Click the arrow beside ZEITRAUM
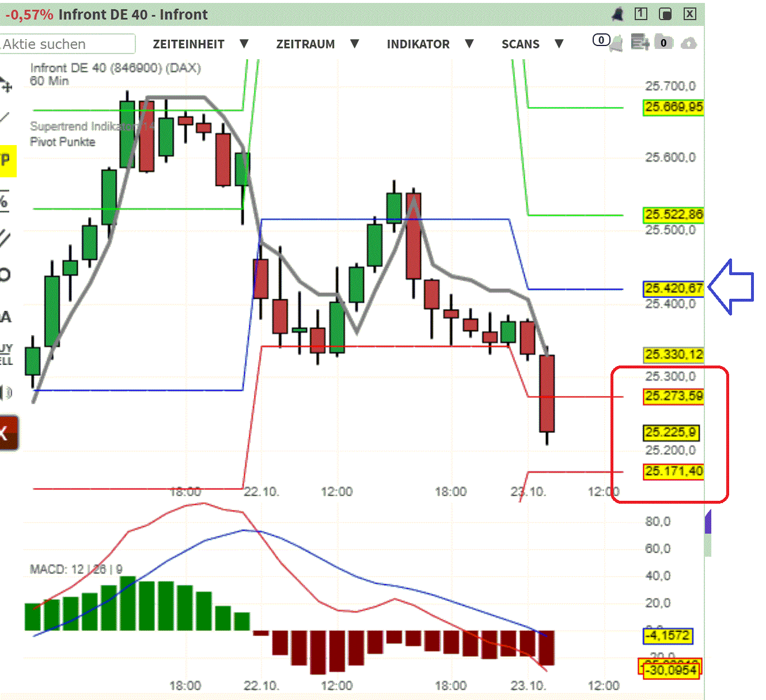Image resolution: width=766 pixels, height=700 pixels. click(x=355, y=44)
